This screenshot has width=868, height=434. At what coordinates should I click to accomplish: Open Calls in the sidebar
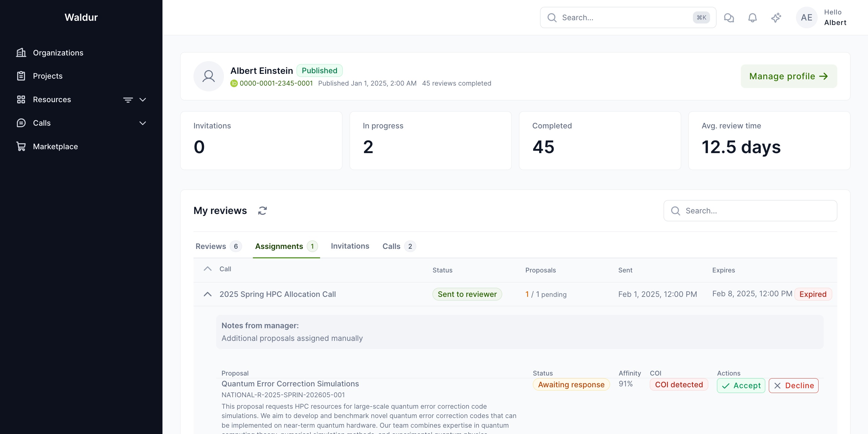(x=42, y=123)
